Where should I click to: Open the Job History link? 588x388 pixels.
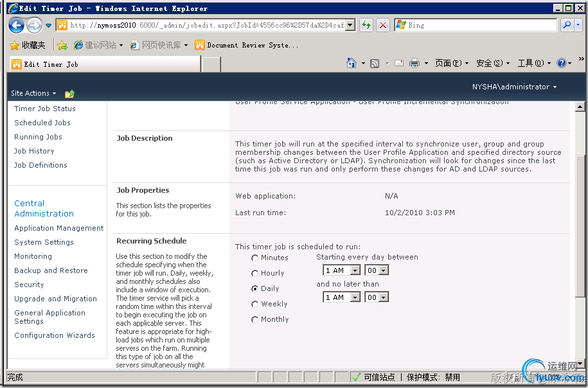click(x=34, y=151)
